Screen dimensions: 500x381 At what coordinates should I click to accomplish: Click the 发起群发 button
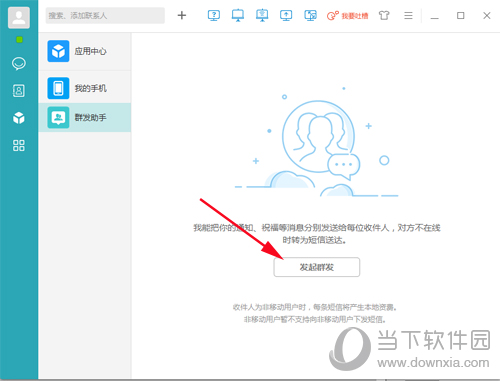click(317, 267)
